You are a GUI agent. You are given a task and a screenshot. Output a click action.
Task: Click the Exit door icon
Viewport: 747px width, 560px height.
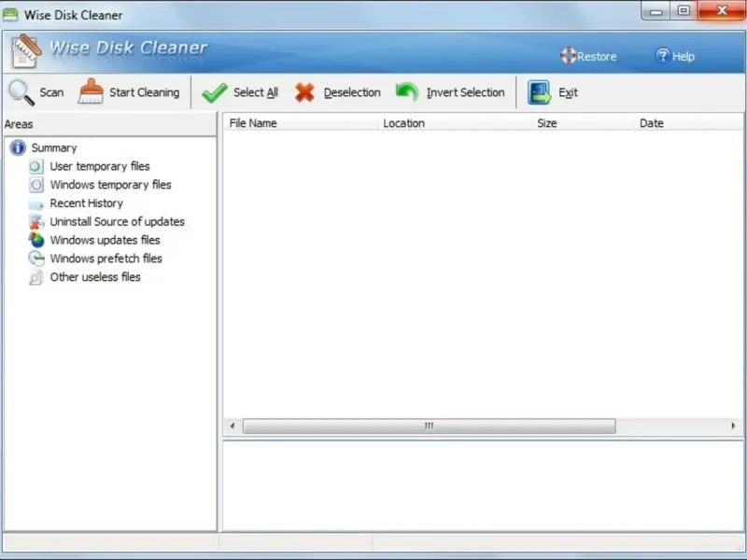[x=539, y=92]
